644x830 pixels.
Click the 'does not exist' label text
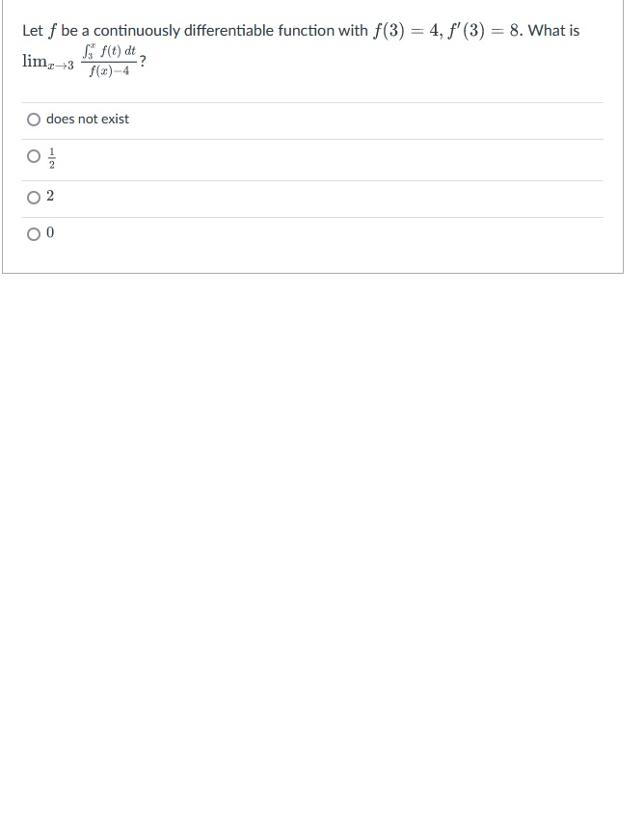(90, 120)
